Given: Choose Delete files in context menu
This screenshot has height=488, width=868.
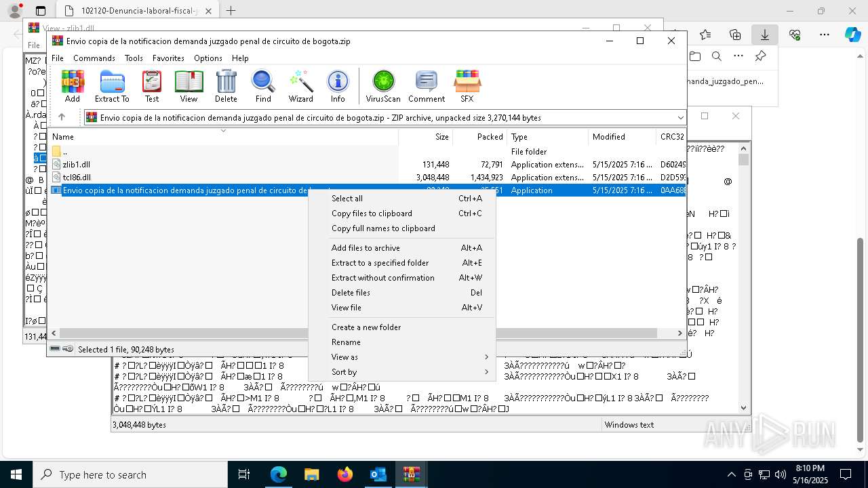Looking at the screenshot, I should coord(402,293).
